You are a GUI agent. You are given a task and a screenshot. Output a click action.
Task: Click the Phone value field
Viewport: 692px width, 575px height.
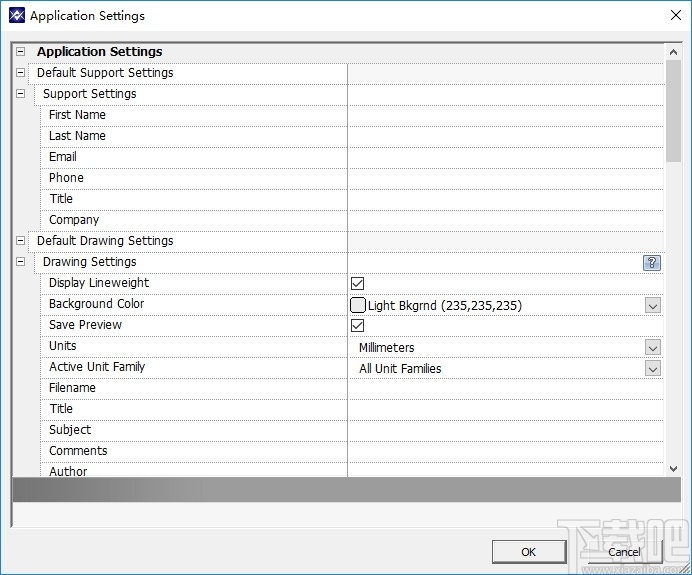(x=506, y=179)
